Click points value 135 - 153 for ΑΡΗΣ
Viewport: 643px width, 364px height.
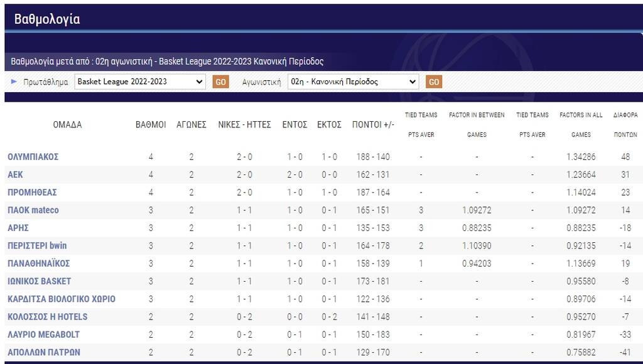tap(373, 228)
